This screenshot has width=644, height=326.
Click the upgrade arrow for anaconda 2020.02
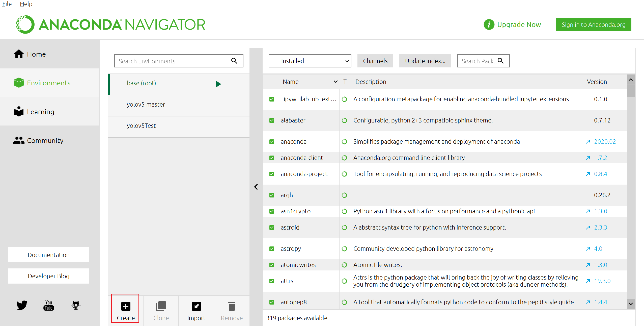(588, 142)
